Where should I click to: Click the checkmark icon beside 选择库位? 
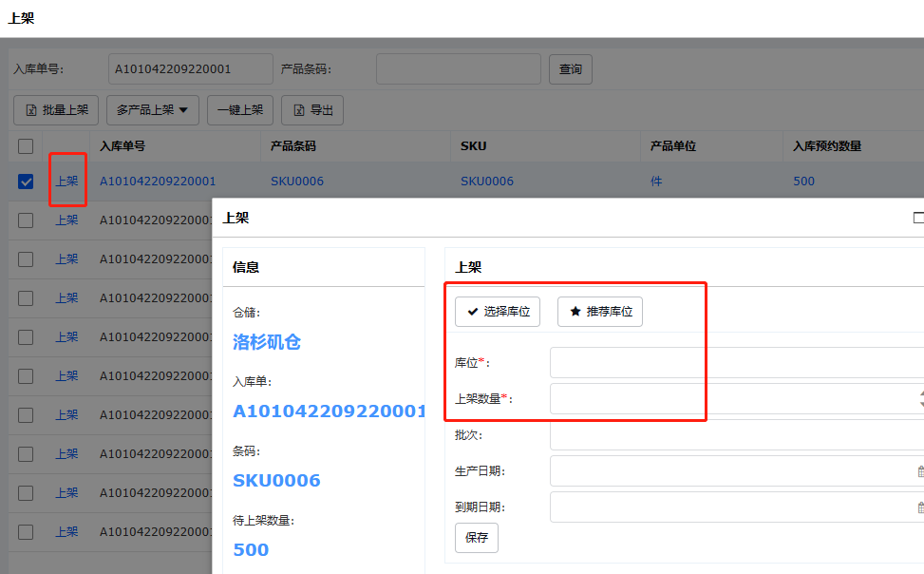[473, 312]
